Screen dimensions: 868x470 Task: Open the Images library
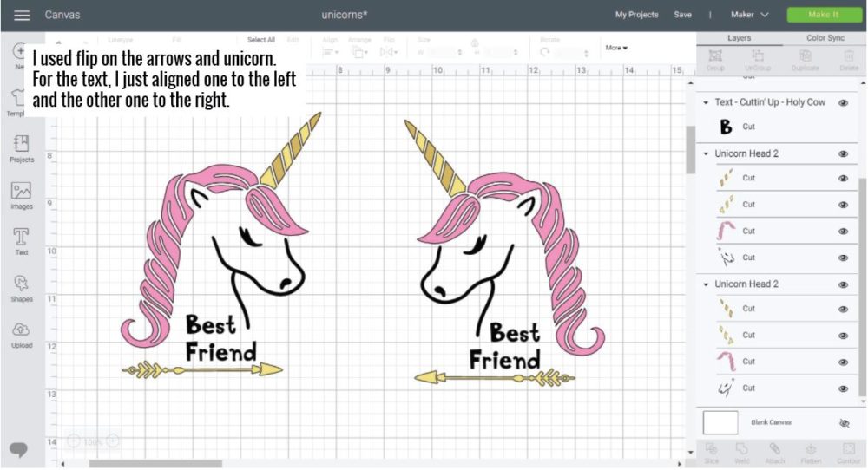point(22,194)
